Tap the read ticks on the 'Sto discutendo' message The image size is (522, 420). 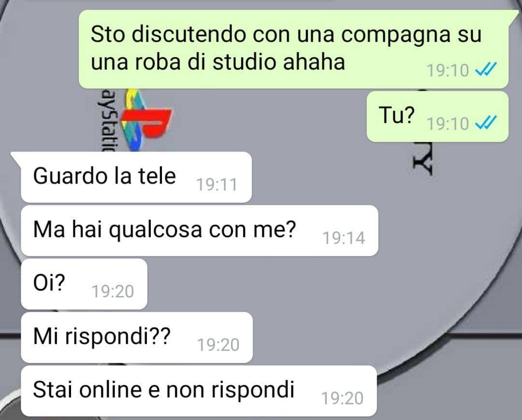486,69
